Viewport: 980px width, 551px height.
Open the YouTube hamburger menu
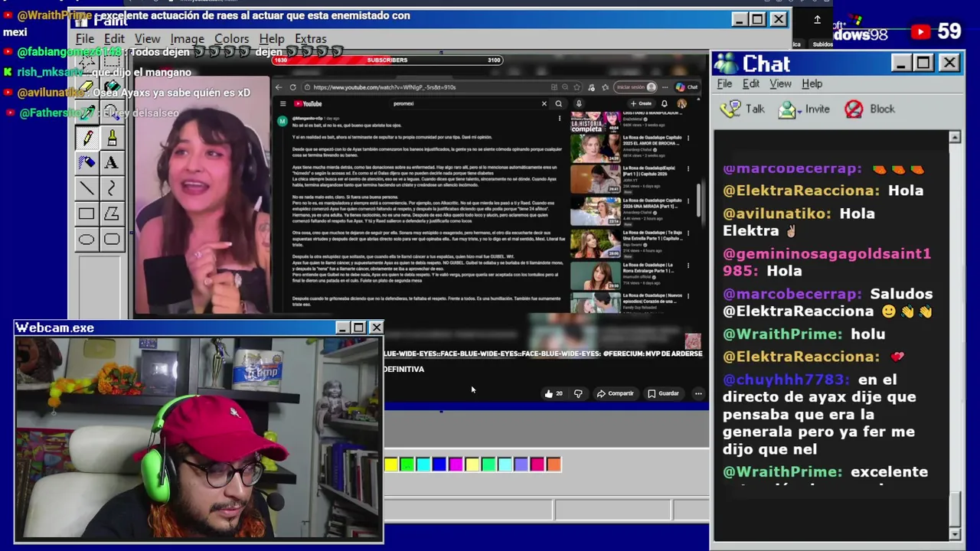click(283, 104)
